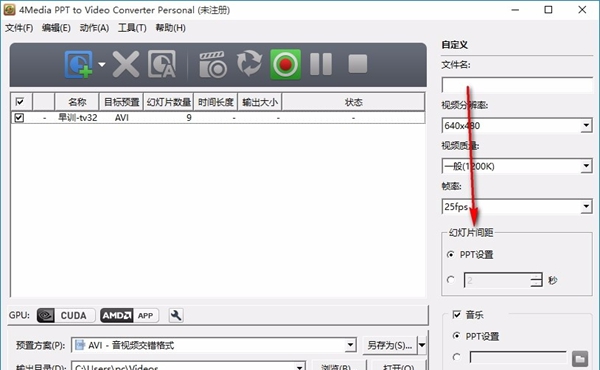The width and height of the screenshot is (600, 370).
Task: Open the dropdown arrow next to 另存为
Action: [422, 345]
